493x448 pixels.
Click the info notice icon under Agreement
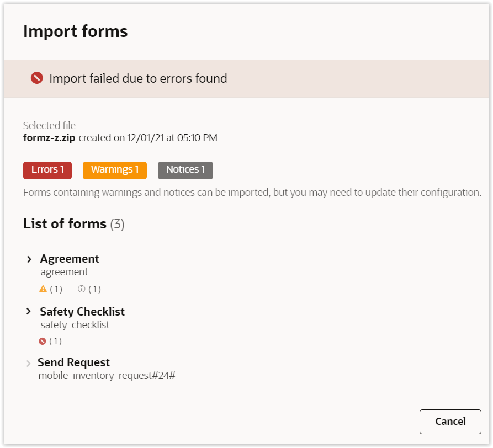tap(82, 289)
